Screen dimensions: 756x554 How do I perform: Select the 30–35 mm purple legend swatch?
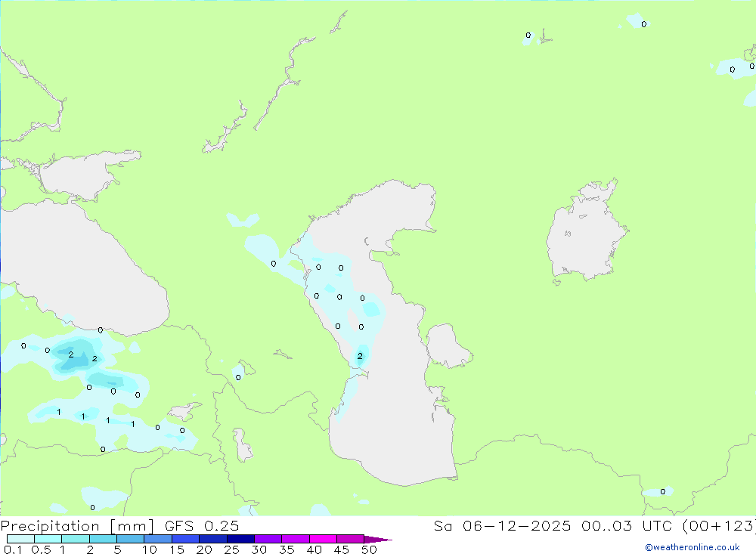(x=268, y=539)
